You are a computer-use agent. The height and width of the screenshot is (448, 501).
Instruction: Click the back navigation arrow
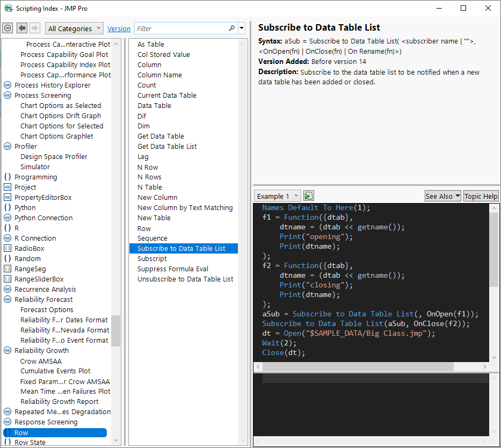[22, 28]
